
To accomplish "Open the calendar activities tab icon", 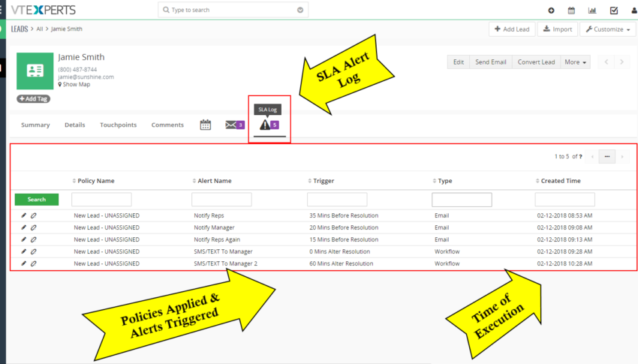I will (x=205, y=125).
